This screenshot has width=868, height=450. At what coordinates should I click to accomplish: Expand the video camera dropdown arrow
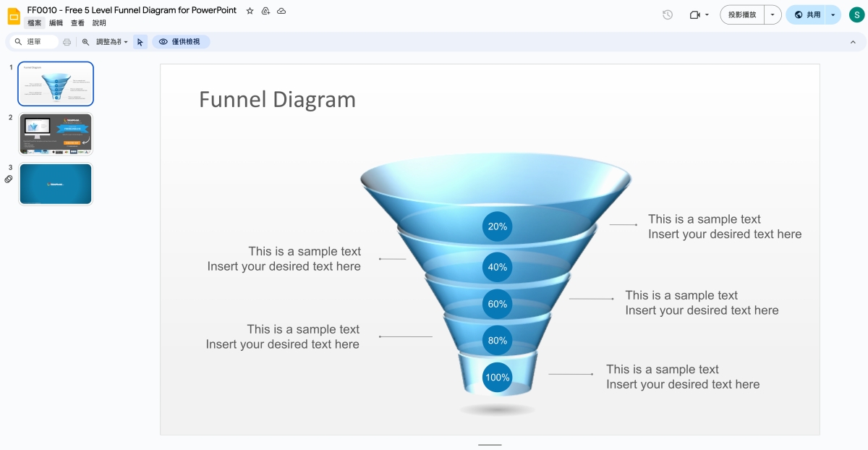(707, 14)
